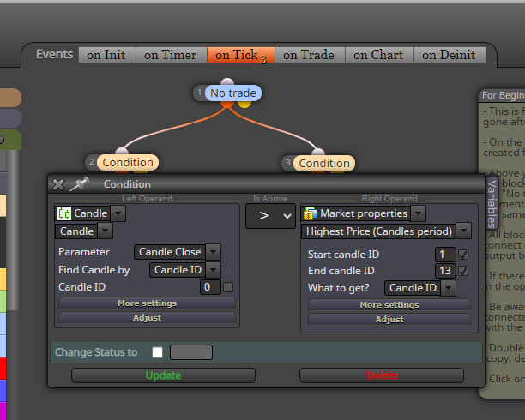Click the orange output connector of No trade
This screenshot has width=525, height=420.
tap(227, 104)
